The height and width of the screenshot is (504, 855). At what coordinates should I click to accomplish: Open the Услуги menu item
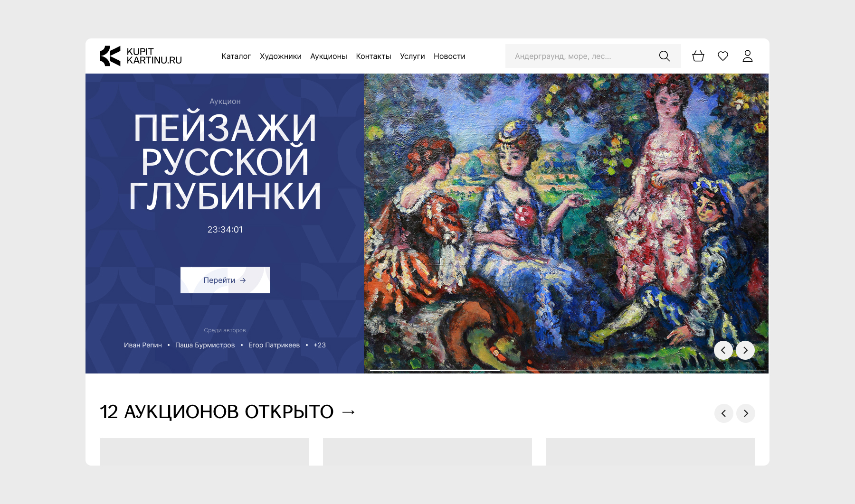click(x=412, y=56)
